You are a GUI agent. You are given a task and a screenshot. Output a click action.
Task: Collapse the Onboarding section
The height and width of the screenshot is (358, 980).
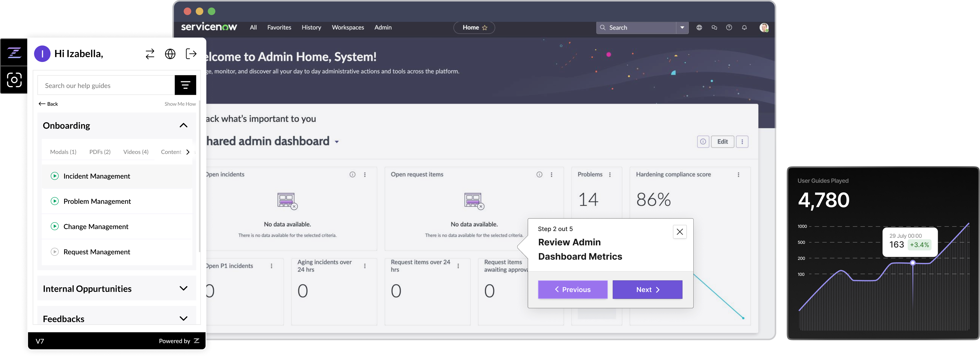(183, 125)
